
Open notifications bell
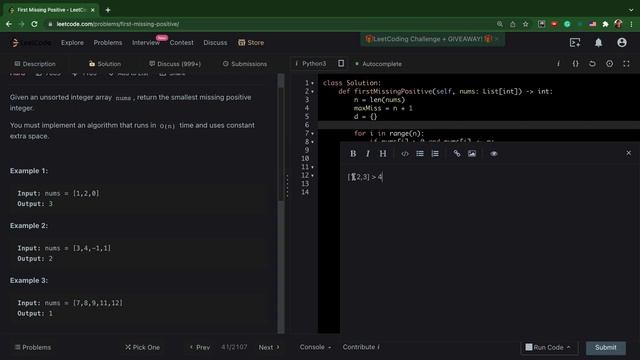[x=598, y=42]
